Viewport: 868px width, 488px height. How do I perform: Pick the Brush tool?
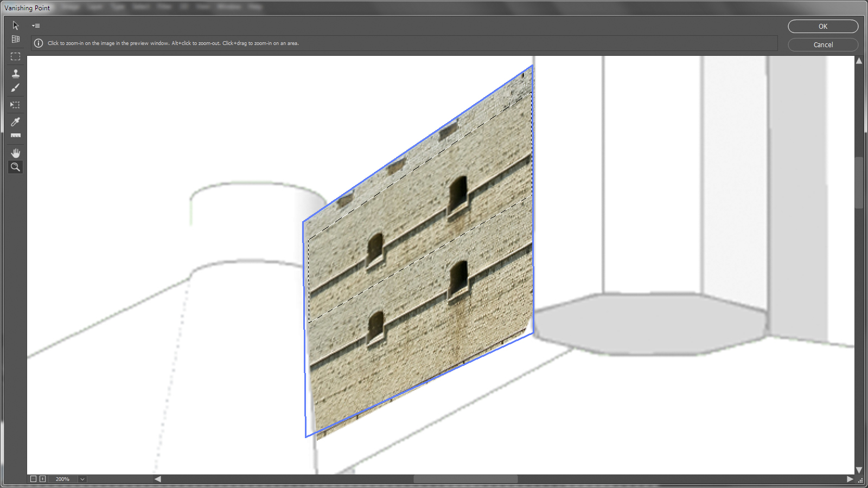point(15,88)
